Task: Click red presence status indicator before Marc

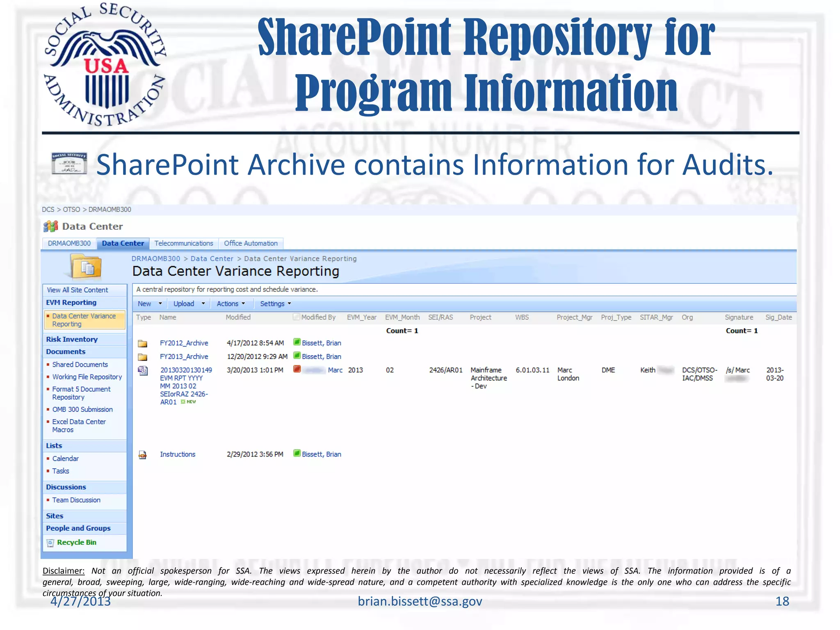Action: (297, 369)
